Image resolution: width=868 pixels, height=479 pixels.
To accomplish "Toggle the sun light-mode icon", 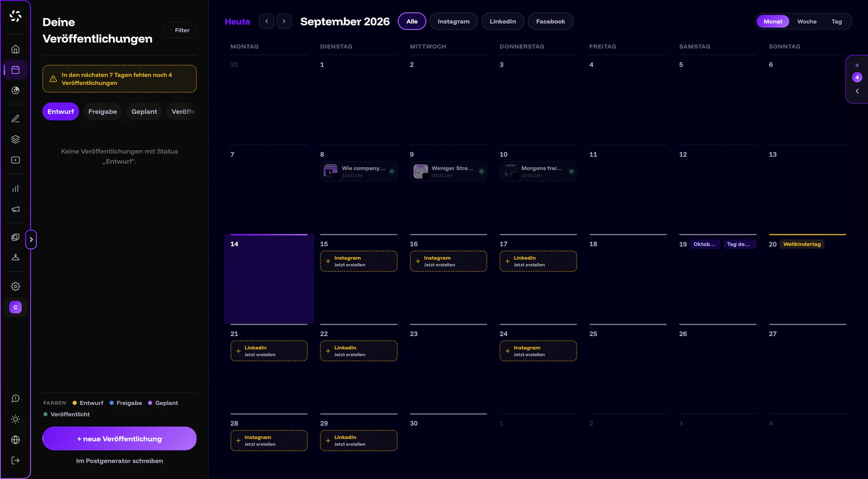I will coord(16,419).
